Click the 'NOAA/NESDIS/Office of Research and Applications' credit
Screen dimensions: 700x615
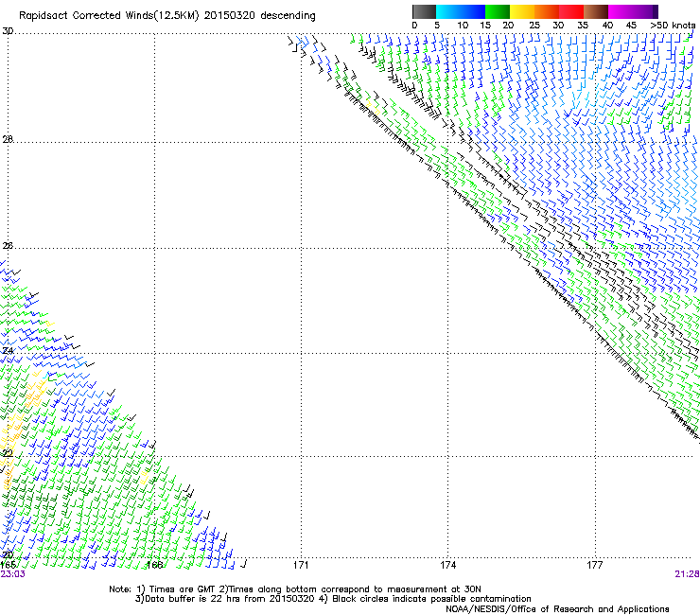point(557,609)
